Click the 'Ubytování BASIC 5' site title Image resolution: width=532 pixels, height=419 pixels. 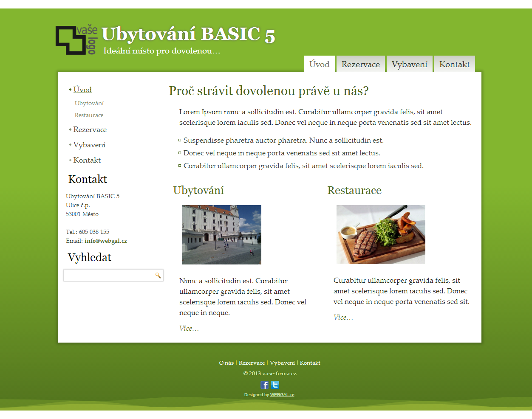pyautogui.click(x=188, y=34)
